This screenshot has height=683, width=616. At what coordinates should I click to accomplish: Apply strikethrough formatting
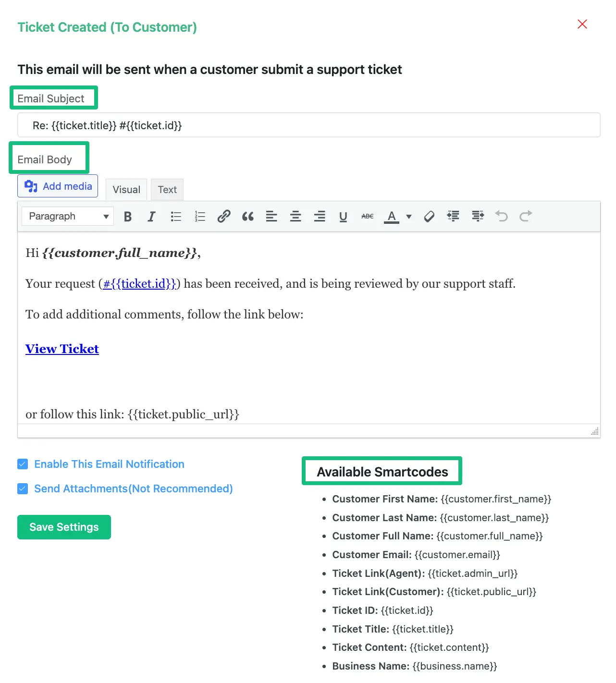(368, 217)
